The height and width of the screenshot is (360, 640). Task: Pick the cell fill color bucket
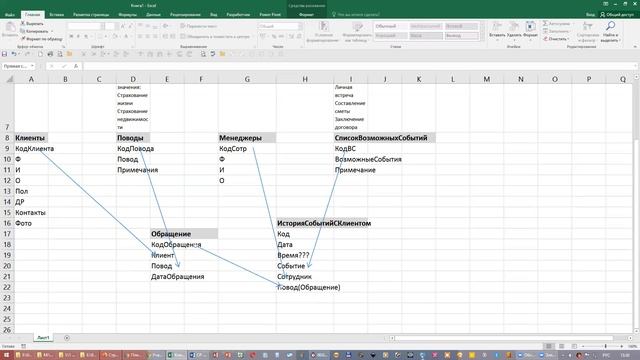tap(115, 36)
